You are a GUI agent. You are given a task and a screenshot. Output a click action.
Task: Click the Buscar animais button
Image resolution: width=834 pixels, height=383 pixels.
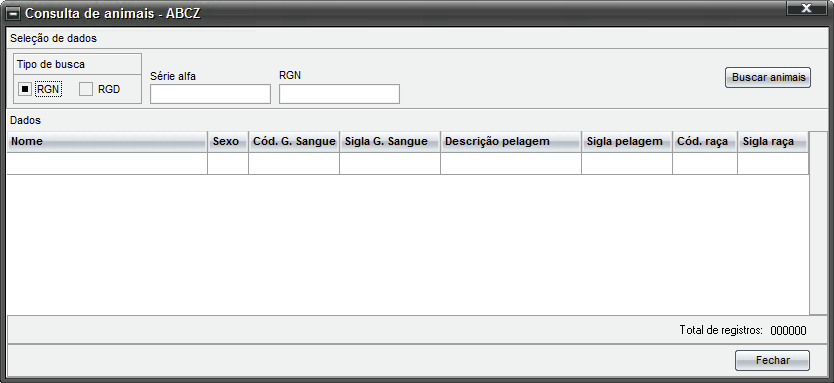click(x=768, y=77)
